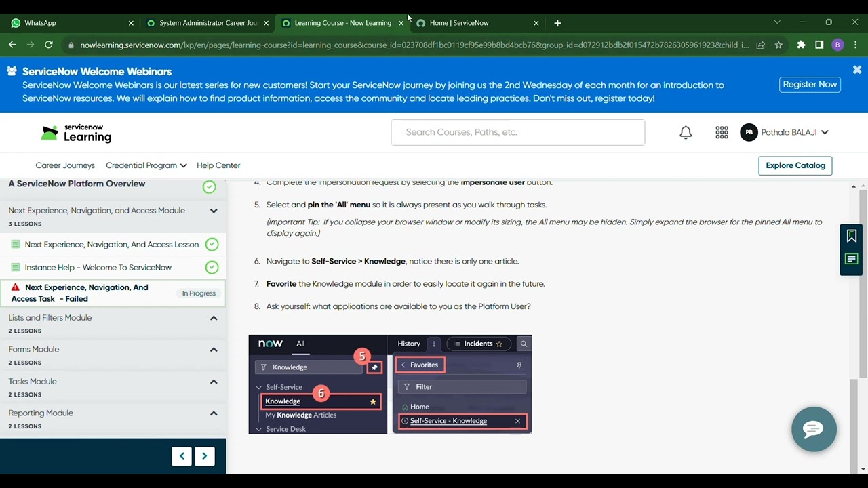868x488 pixels.
Task: Click the ServiceNow Learning logo
Action: (77, 133)
